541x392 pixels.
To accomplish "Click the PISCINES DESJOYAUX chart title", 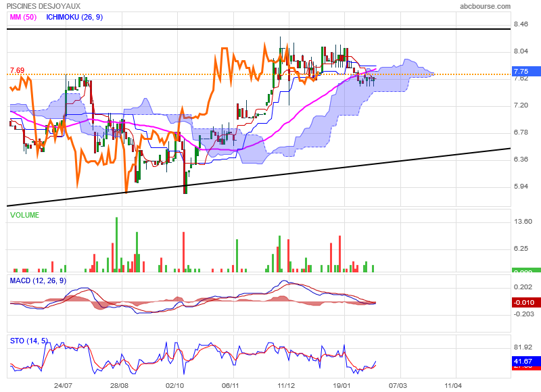I will point(44,6).
